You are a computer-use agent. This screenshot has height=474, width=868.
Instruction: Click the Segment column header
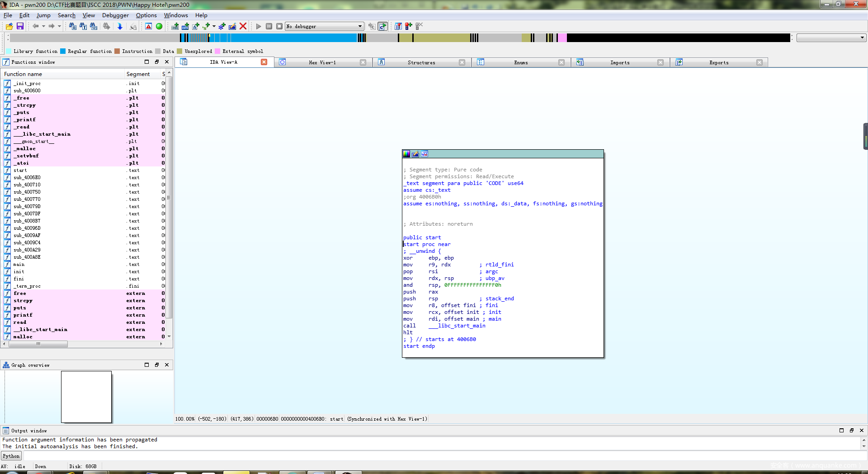(138, 74)
